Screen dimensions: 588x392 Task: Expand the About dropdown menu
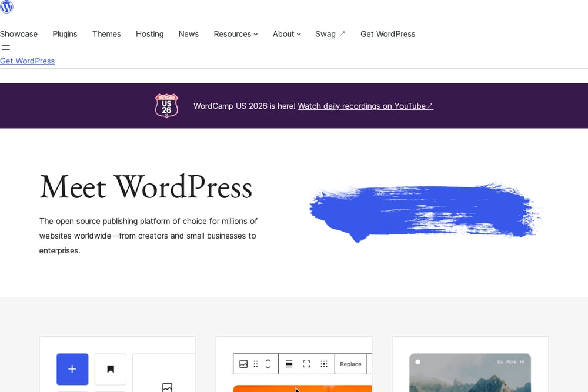(x=286, y=34)
